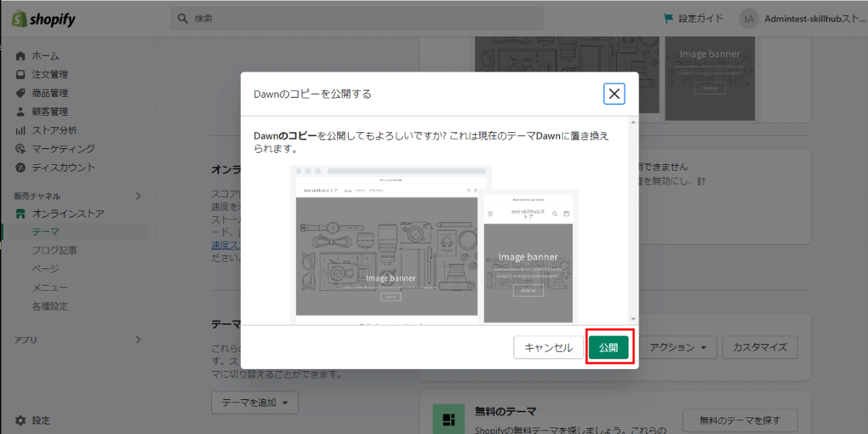Click the tA account avatar
This screenshot has width=868, height=434.
point(749,19)
